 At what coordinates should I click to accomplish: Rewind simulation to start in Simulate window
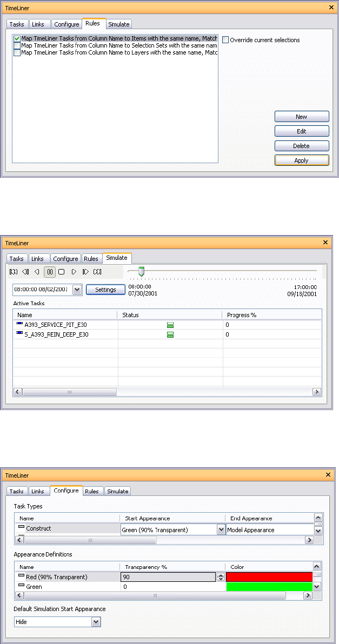pos(14,271)
